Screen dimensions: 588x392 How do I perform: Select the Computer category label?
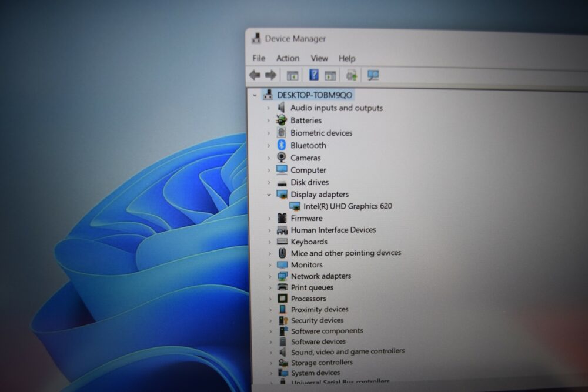[x=308, y=170]
